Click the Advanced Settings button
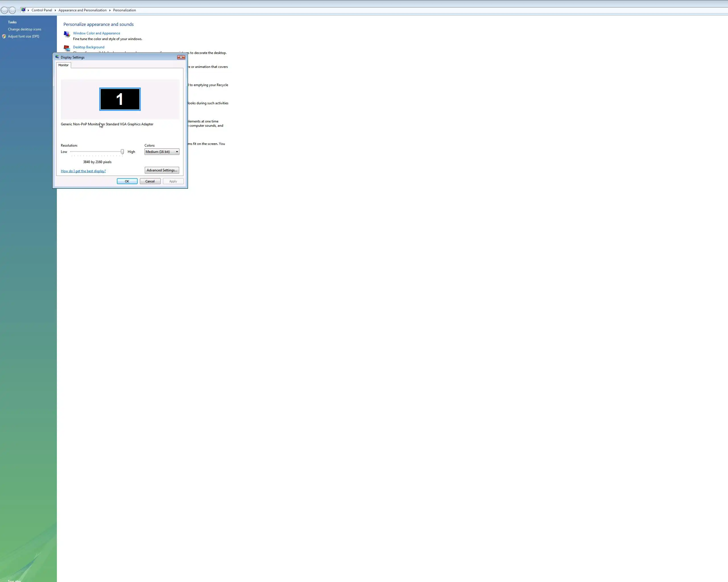Viewport: 728px width, 582px height. pos(162,171)
